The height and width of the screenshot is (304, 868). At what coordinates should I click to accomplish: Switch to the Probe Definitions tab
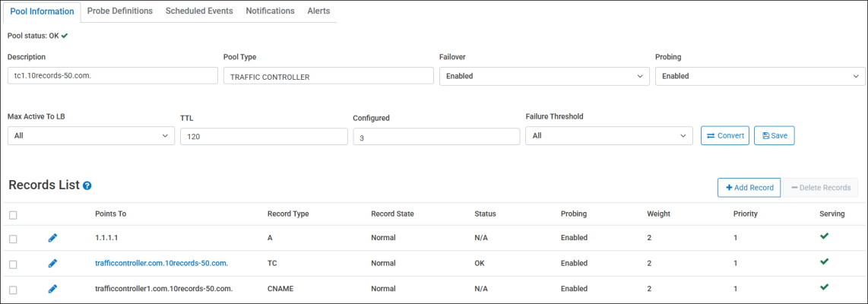tap(120, 11)
